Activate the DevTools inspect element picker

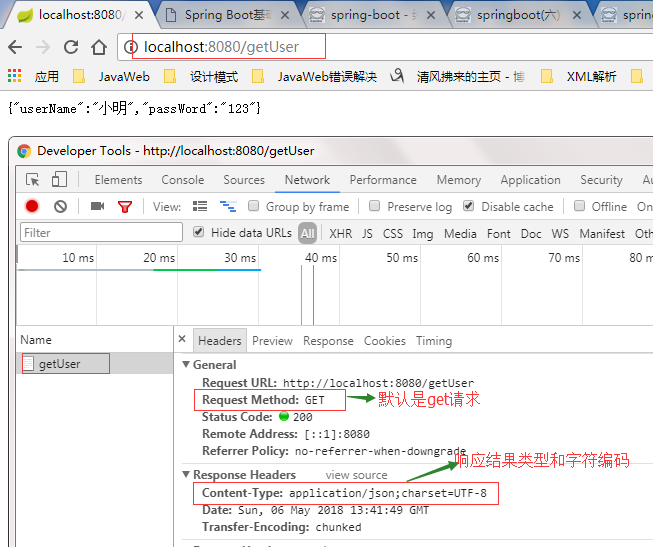click(32, 180)
